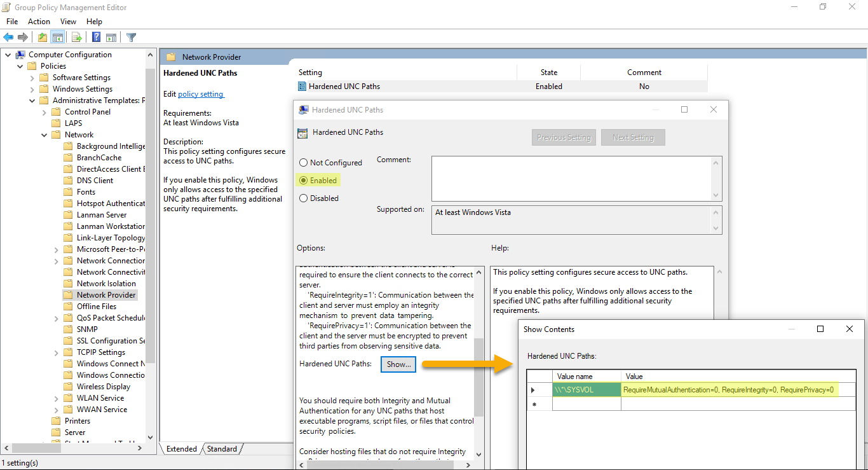The width and height of the screenshot is (868, 470).
Task: Click the Comment column header
Action: (x=644, y=73)
